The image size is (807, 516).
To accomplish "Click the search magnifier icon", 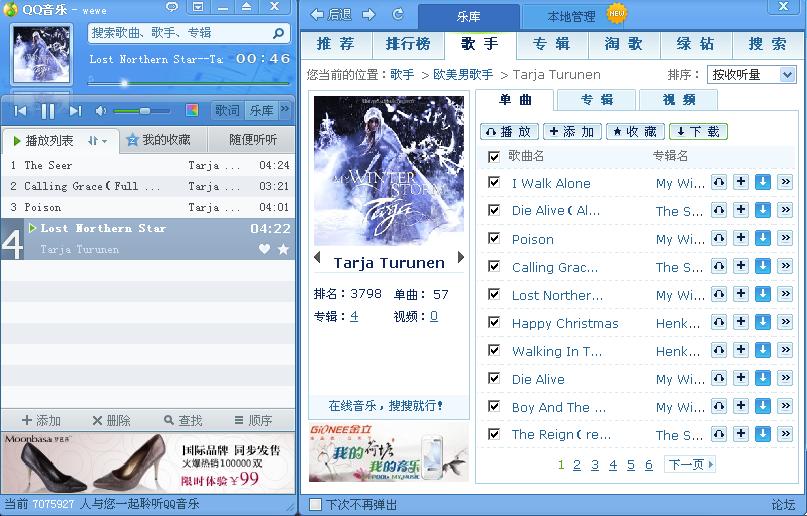I will [x=278, y=33].
